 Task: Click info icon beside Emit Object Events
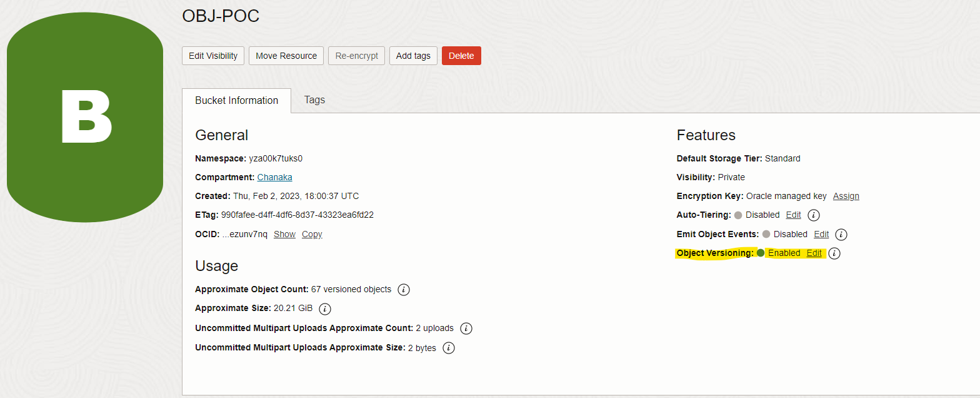841,235
